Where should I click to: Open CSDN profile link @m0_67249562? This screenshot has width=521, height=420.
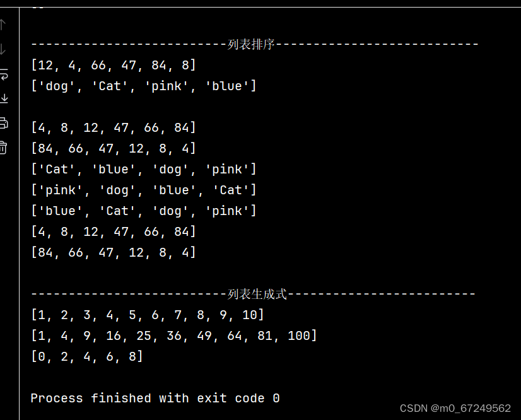tap(454, 407)
